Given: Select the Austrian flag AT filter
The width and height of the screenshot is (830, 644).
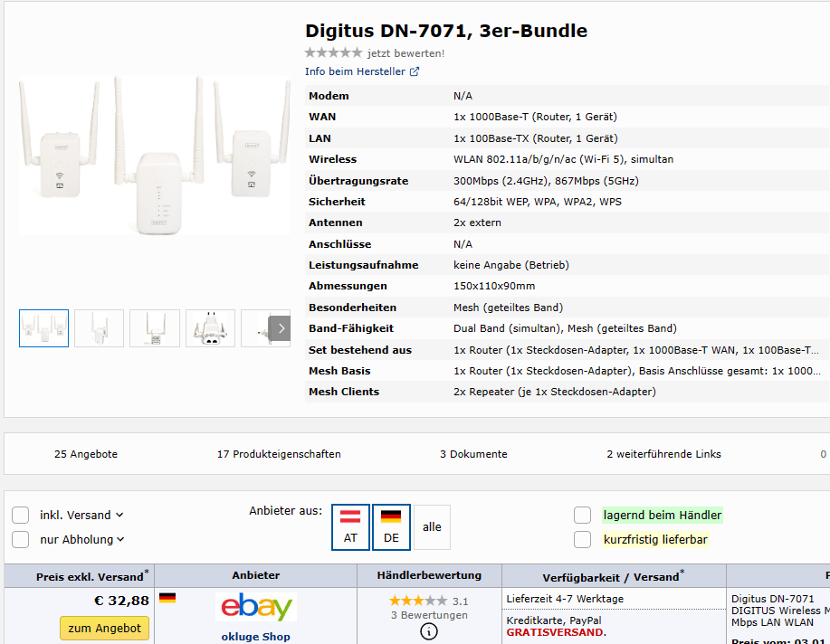Looking at the screenshot, I should (x=350, y=527).
